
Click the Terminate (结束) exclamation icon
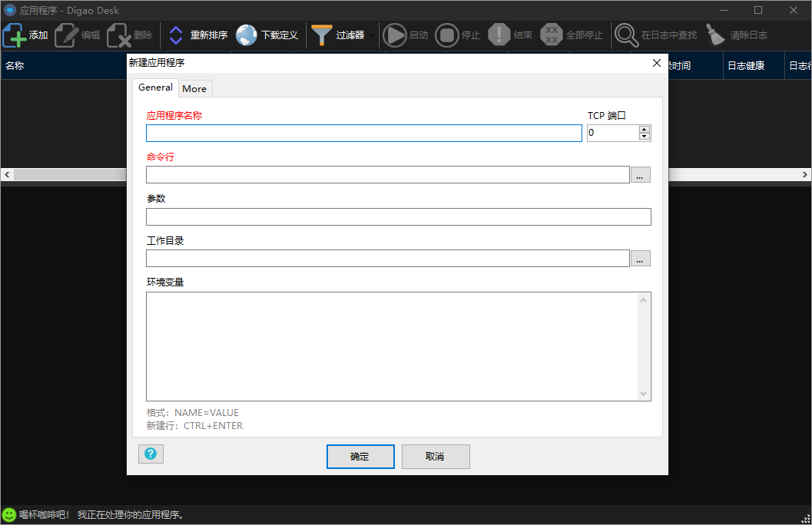tap(499, 35)
